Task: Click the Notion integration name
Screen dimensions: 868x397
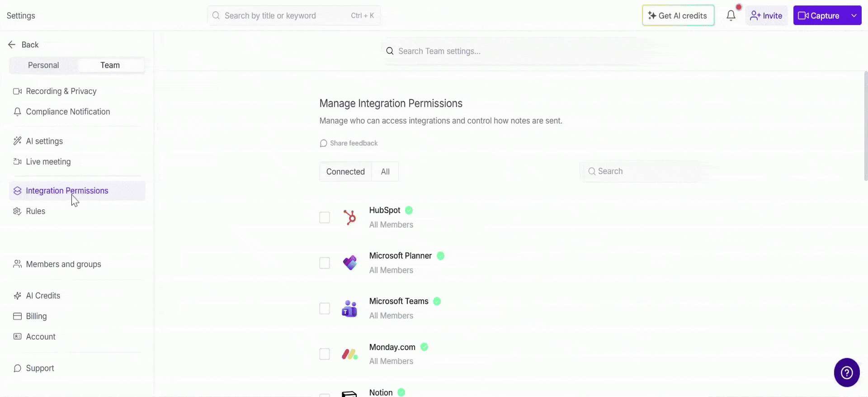Action: point(381,392)
